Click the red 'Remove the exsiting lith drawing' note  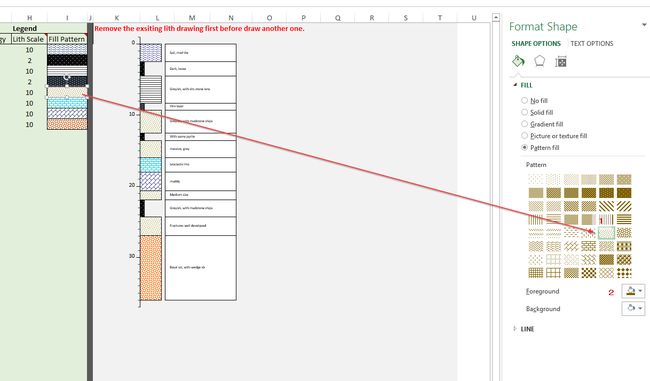[199, 28]
